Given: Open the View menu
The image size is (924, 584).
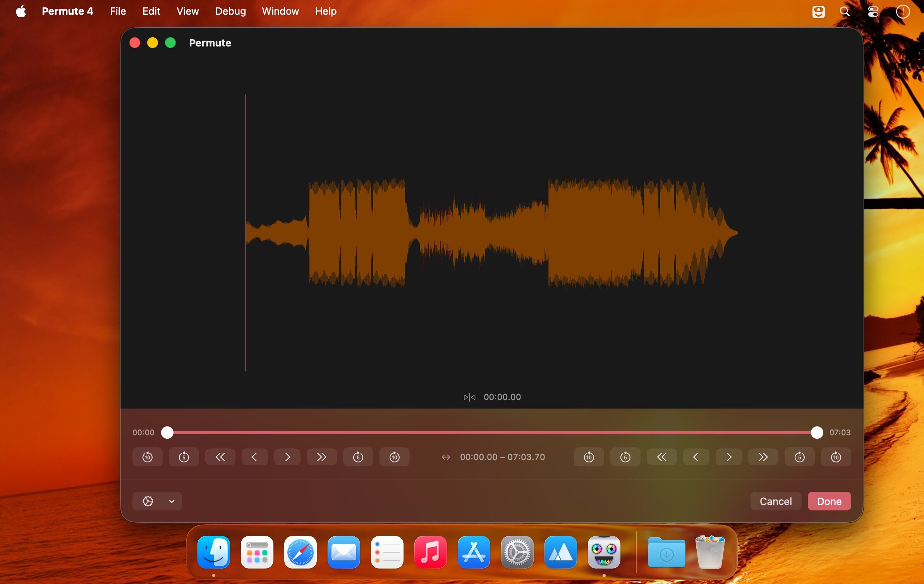Looking at the screenshot, I should tap(187, 11).
